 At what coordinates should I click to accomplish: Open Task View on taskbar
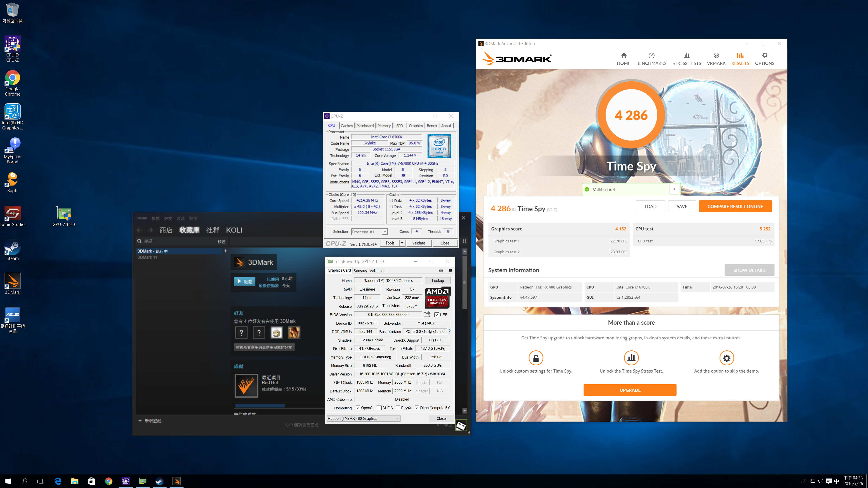click(x=41, y=481)
